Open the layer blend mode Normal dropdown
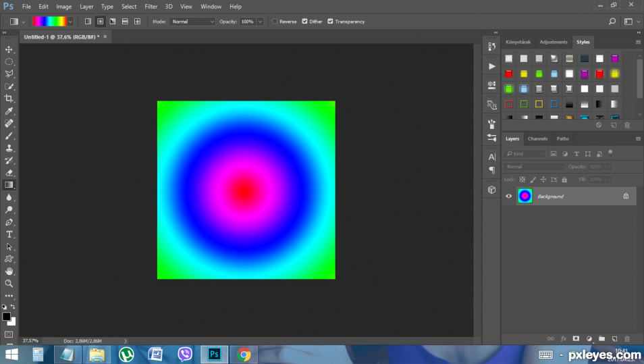 point(534,166)
